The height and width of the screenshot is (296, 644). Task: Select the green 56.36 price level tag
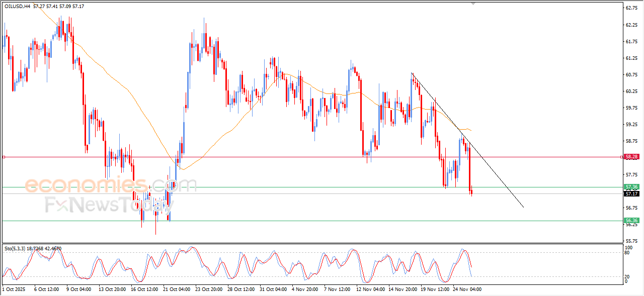(x=631, y=221)
